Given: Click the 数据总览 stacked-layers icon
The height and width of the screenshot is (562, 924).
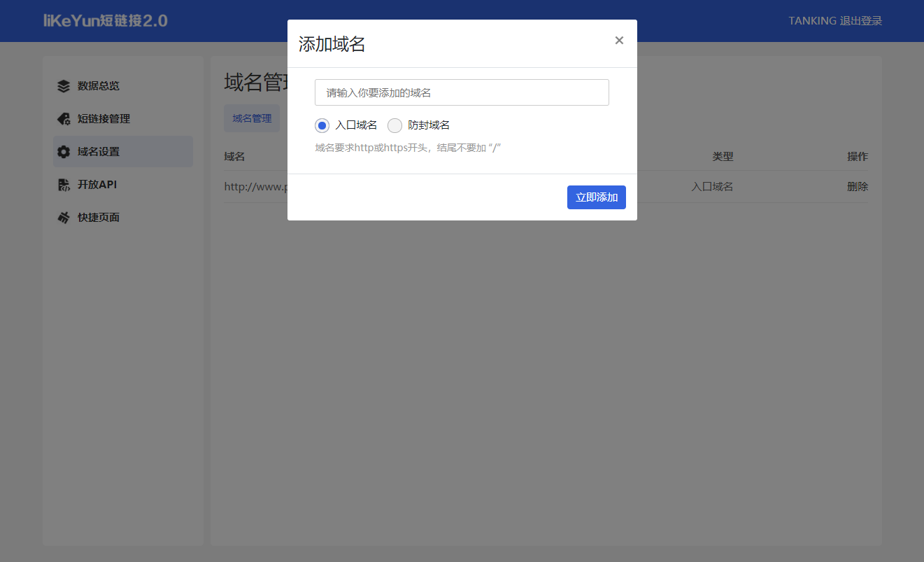Looking at the screenshot, I should (64, 86).
